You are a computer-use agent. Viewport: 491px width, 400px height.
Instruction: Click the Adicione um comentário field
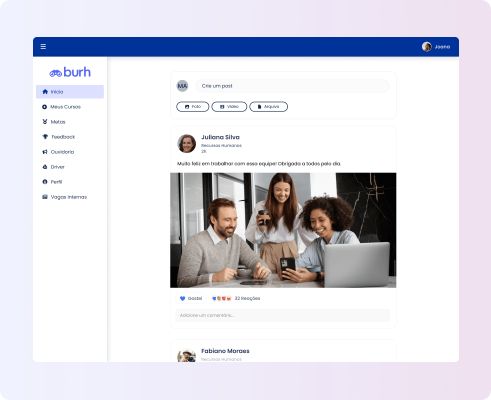283,315
